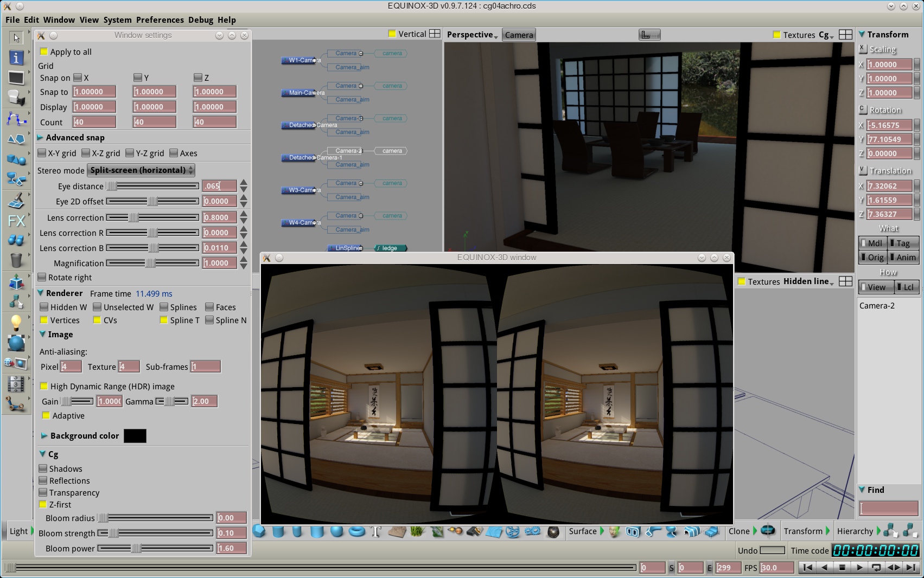Image resolution: width=924 pixels, height=578 pixels.
Task: Click the text T primitive icon
Action: pyautogui.click(x=376, y=531)
